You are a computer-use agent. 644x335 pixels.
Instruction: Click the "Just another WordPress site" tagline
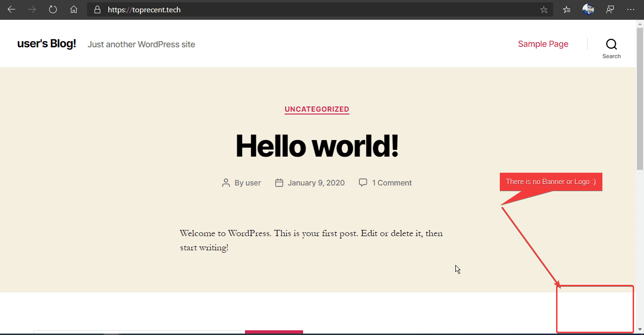click(141, 44)
